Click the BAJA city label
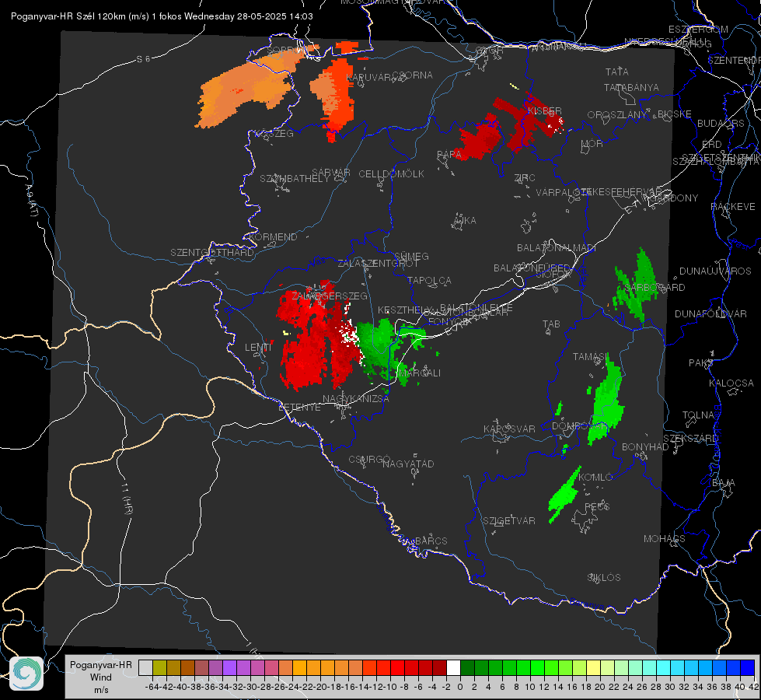 724,483
